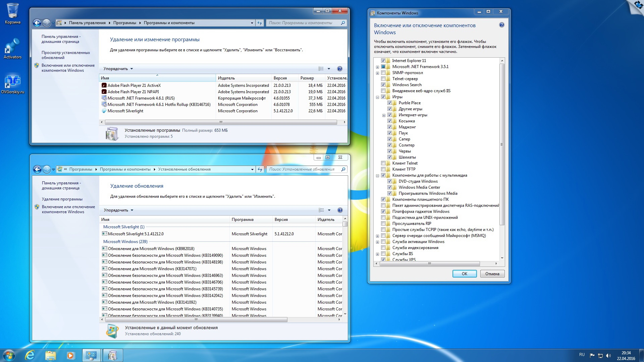Click the Microsoft Silverlight program icon in the programs list
Image resolution: width=644 pixels, height=362 pixels.
(x=104, y=111)
